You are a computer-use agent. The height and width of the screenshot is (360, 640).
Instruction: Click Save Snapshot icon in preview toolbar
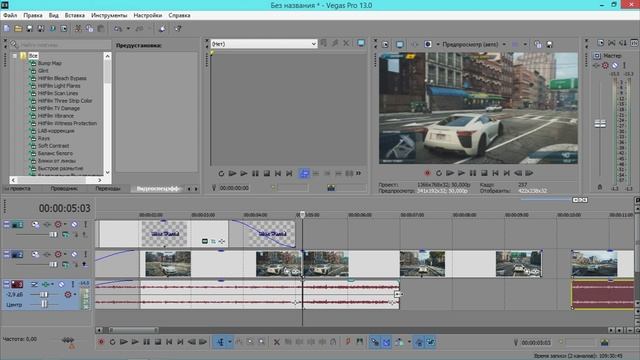(x=549, y=44)
